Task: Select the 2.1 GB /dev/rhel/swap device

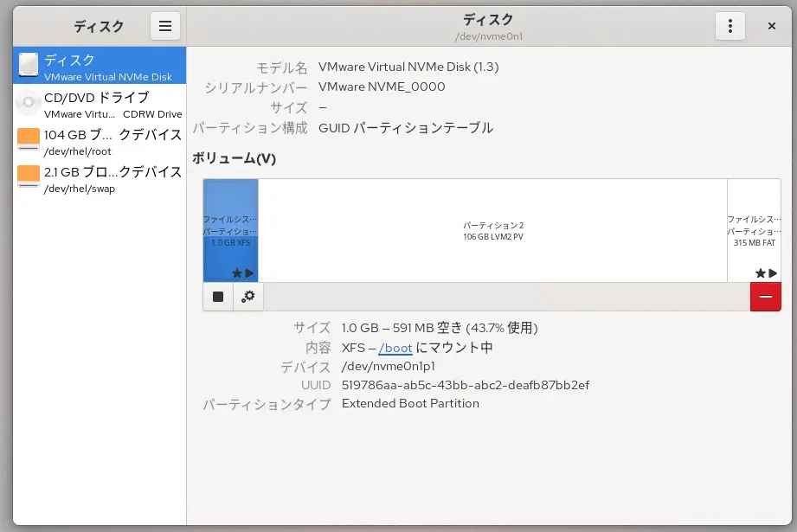Action: [x=87, y=175]
